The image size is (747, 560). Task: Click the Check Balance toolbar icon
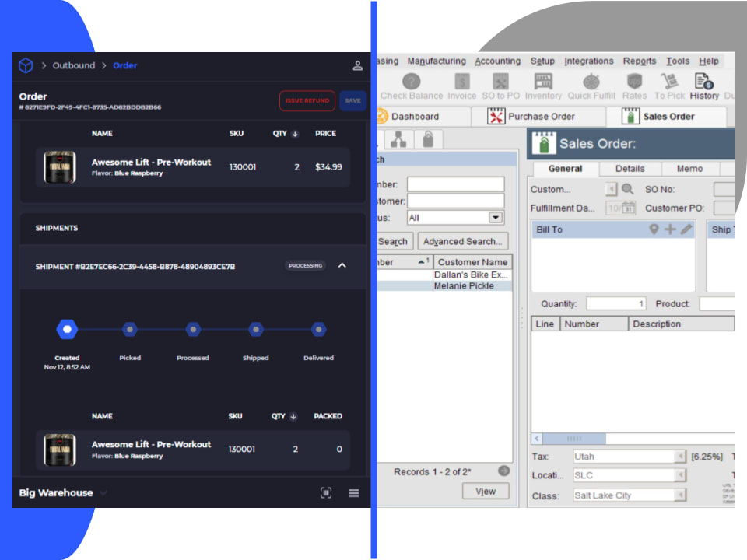(411, 82)
